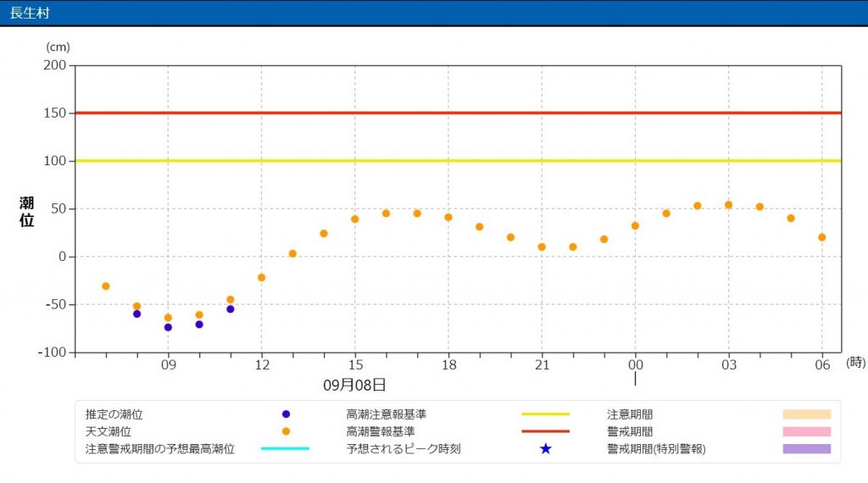Viewport: 868px width, 483px height.
Task: Click the orange tide point at 12 o'clock
Action: (261, 277)
